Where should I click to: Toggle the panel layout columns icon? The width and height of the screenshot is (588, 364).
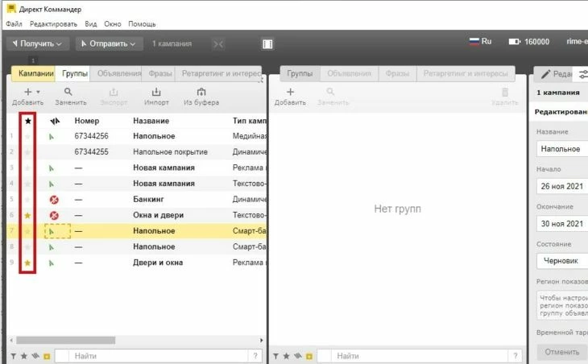tap(267, 44)
